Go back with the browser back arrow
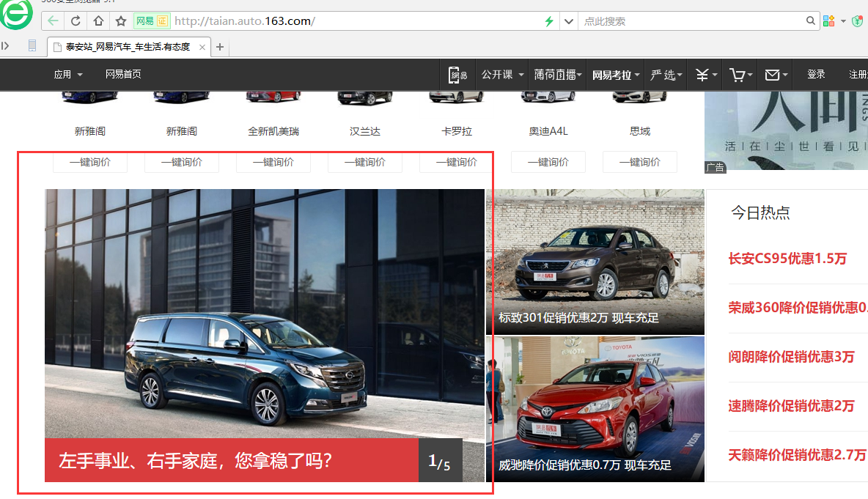 pos(53,21)
